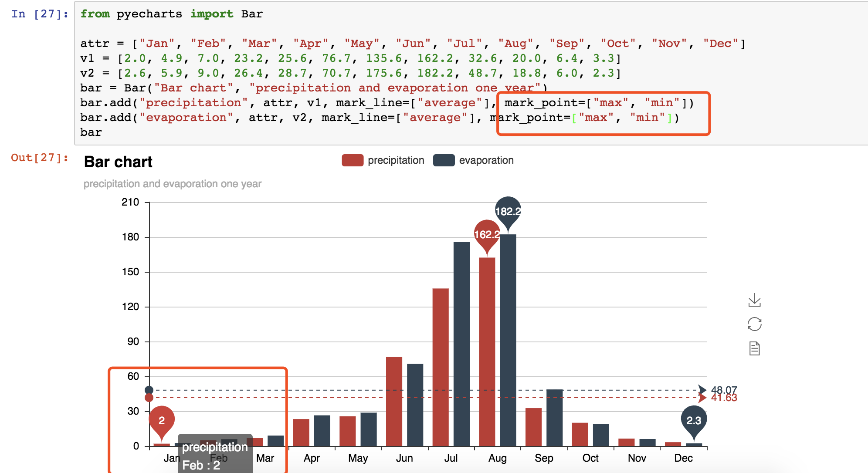Toggle the evaporation series in the legend
This screenshot has width=868, height=473.
486,160
